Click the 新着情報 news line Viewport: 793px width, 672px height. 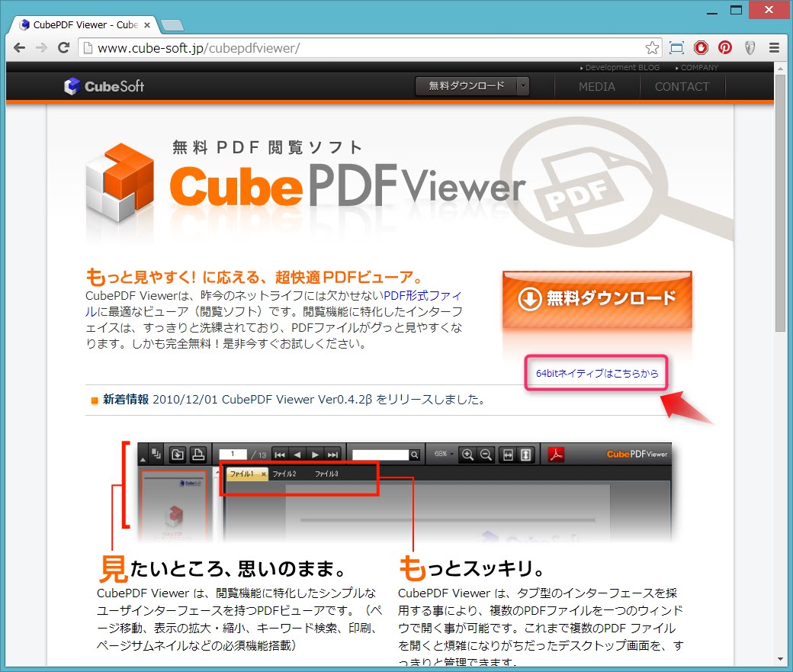pos(294,399)
